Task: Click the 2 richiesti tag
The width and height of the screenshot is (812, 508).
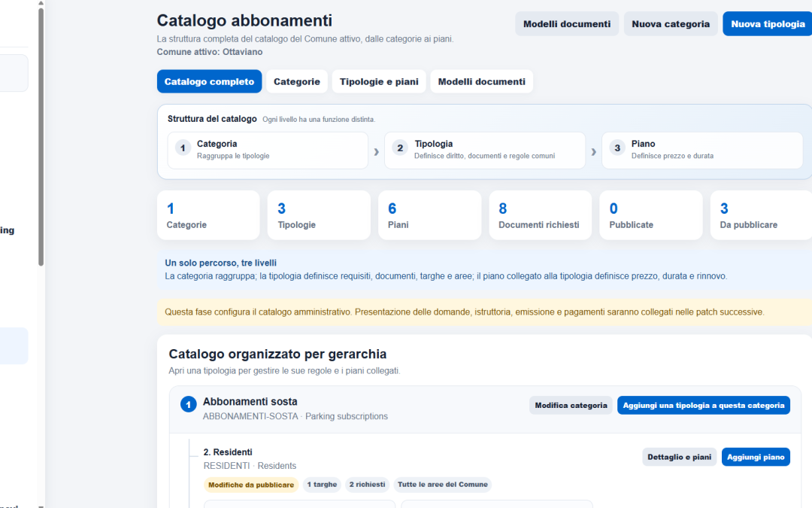Action: tap(367, 485)
